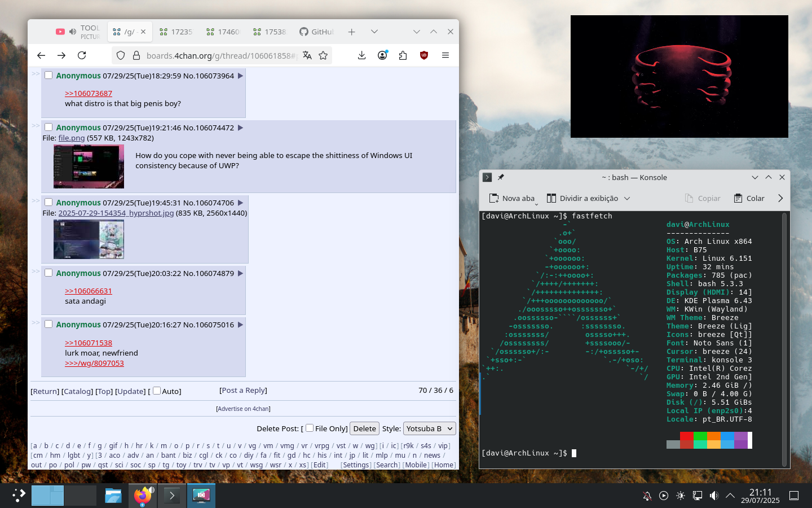Open Firefox downloads panel
Viewport: 812px width, 508px height.
pos(362,55)
